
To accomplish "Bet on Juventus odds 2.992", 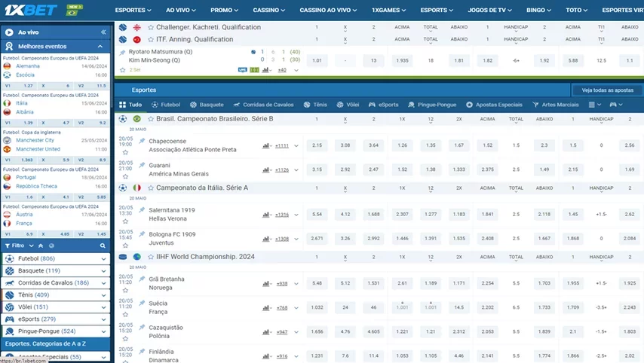I will pos(374,238).
